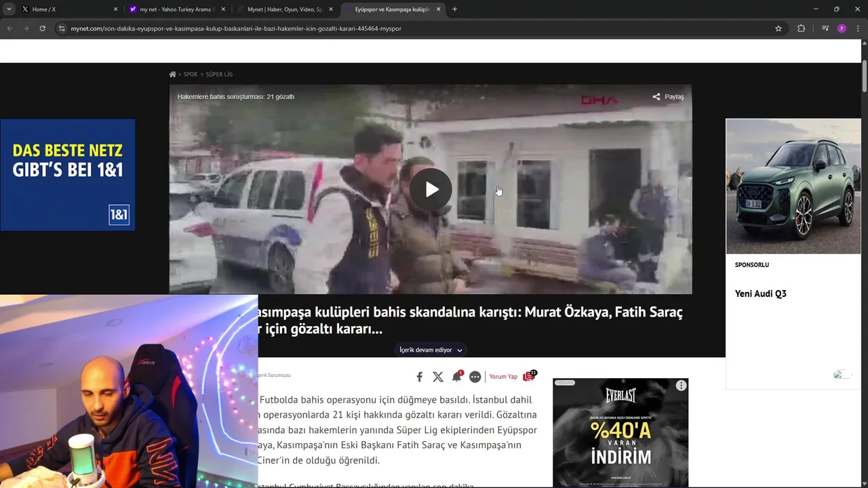
Task: Click the DHA logo on video
Action: click(x=599, y=100)
